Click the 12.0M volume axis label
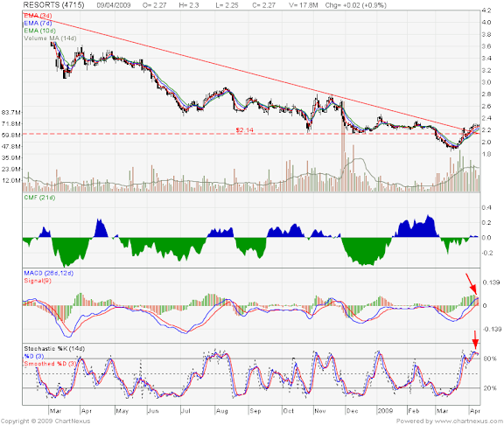Image resolution: width=504 pixels, height=425 pixels. pos(11,180)
